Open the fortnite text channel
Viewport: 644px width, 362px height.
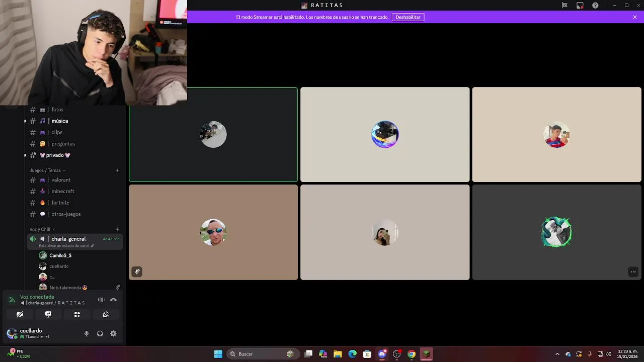tap(74, 203)
